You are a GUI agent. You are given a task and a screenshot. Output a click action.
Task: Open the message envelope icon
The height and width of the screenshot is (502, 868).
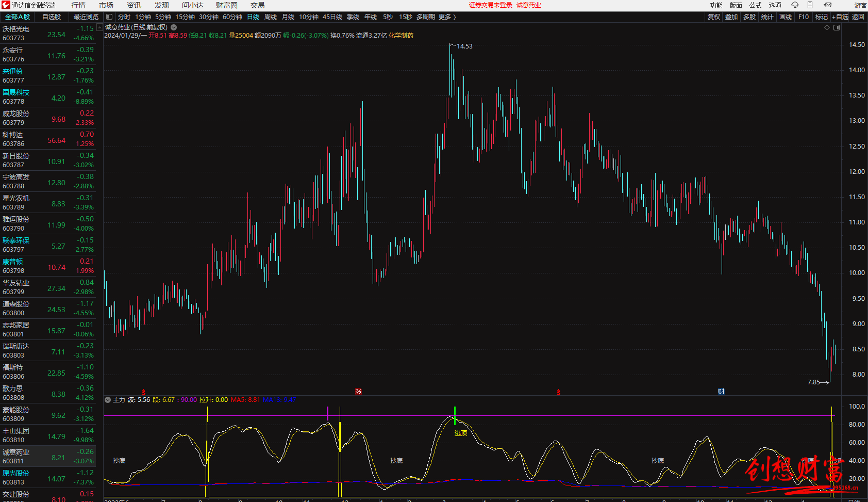click(x=828, y=5)
